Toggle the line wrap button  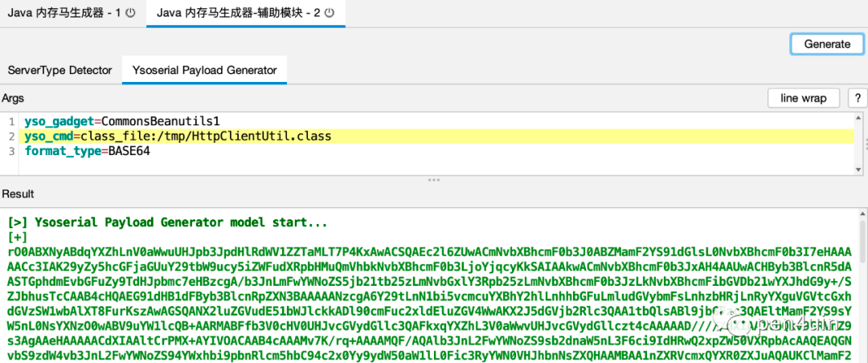click(803, 99)
